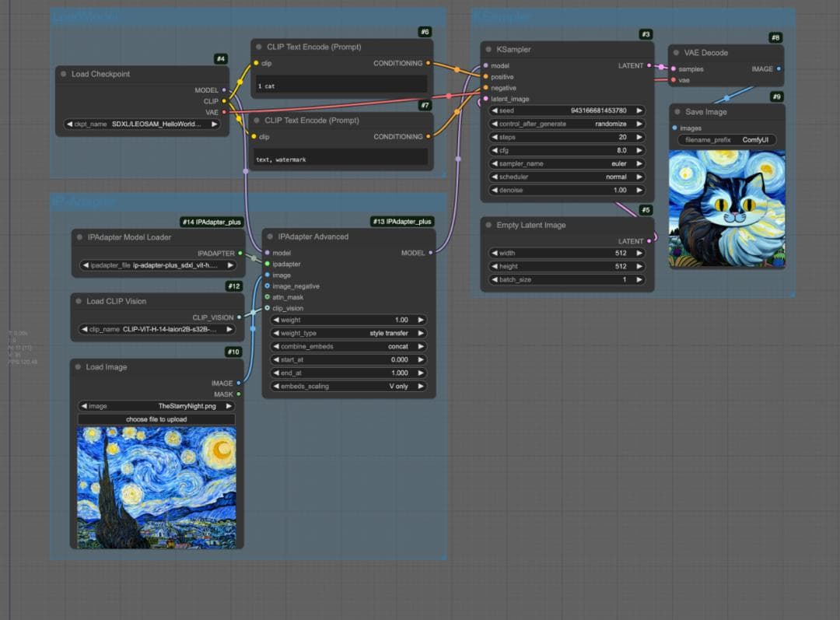The image size is (840, 620).
Task: Click the samples input socket on VAE Decode
Action: coord(674,68)
